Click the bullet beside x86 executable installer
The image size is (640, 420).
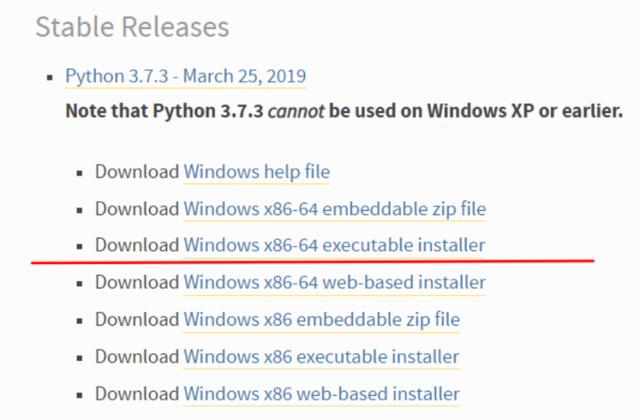80,358
